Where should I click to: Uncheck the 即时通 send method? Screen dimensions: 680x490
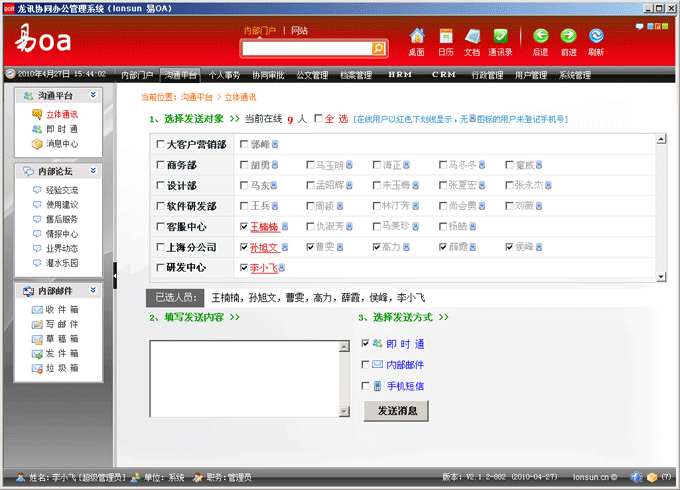pos(365,343)
